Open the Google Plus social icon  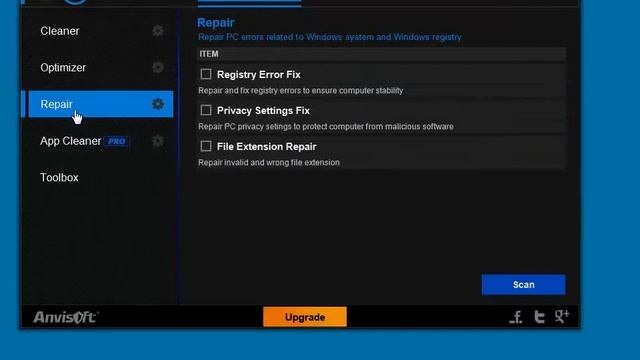click(562, 316)
